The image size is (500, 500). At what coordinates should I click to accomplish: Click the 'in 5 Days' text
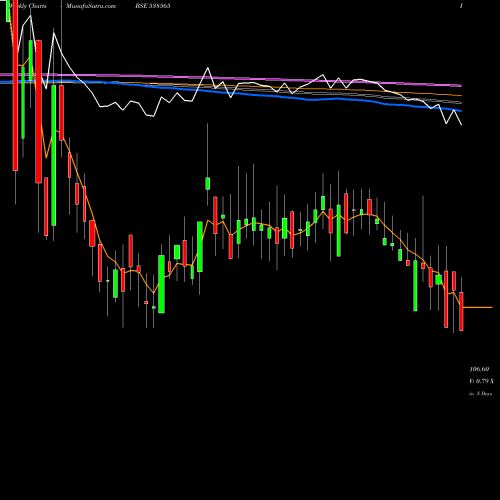click(x=480, y=394)
